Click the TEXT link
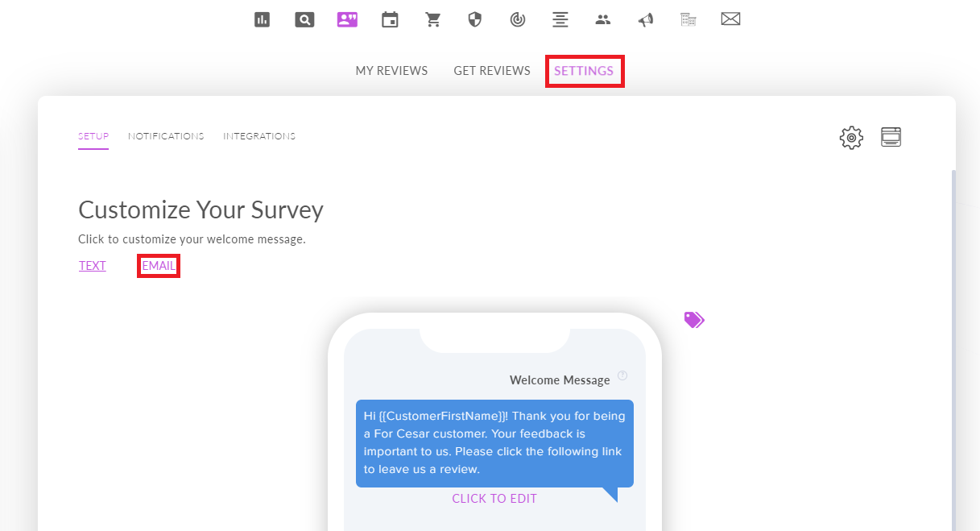The height and width of the screenshot is (531, 980). point(93,266)
